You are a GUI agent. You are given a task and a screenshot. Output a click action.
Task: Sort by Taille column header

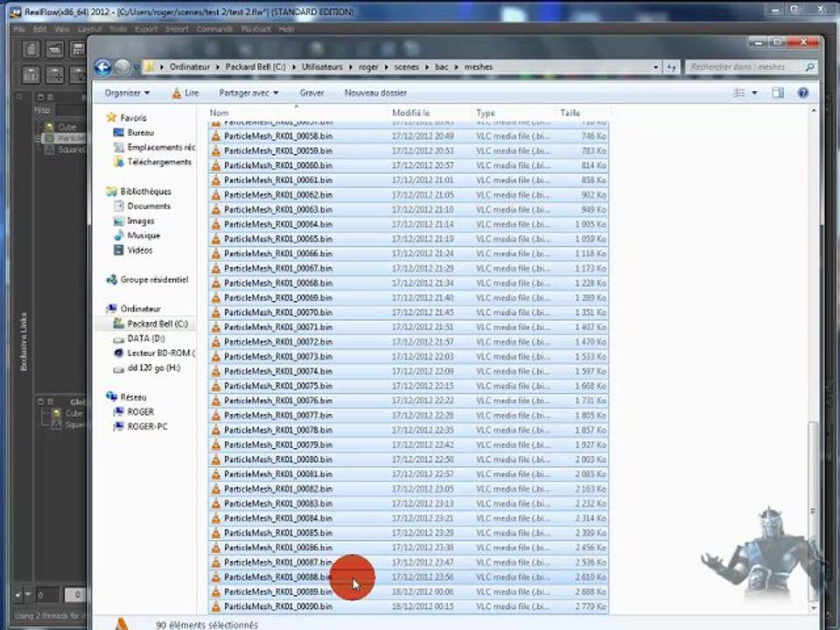pos(570,113)
